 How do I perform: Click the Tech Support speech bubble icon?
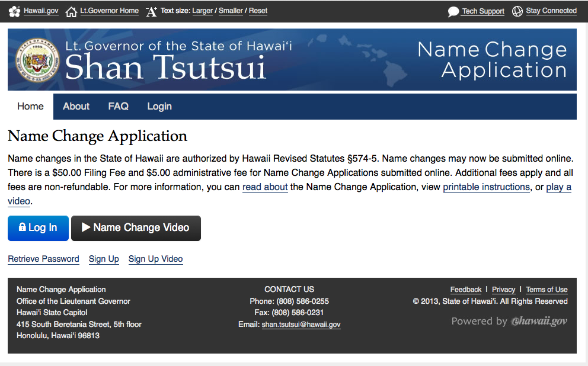(453, 12)
